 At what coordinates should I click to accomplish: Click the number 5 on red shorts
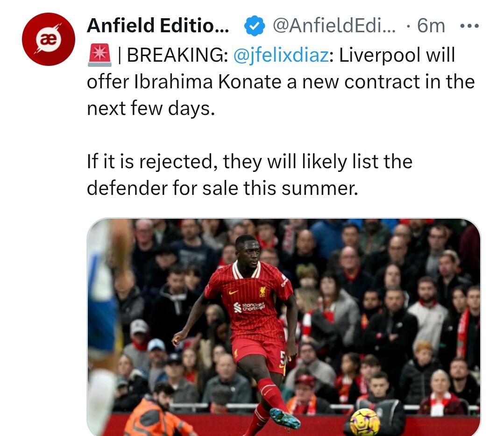coord(283,357)
